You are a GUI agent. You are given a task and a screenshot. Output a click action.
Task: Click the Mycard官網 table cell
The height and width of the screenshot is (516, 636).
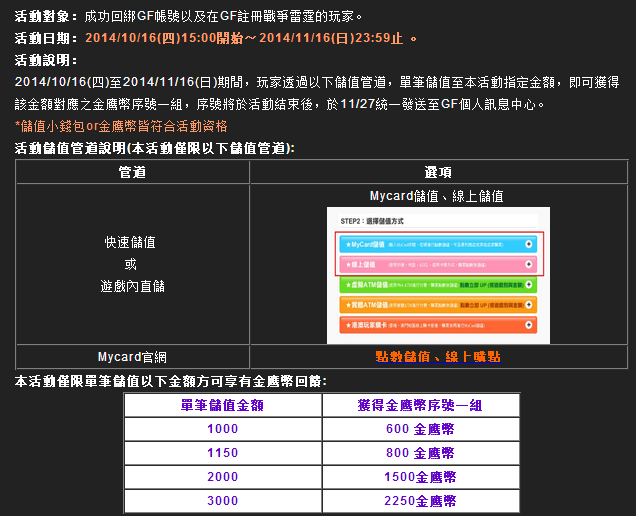pyautogui.click(x=132, y=357)
